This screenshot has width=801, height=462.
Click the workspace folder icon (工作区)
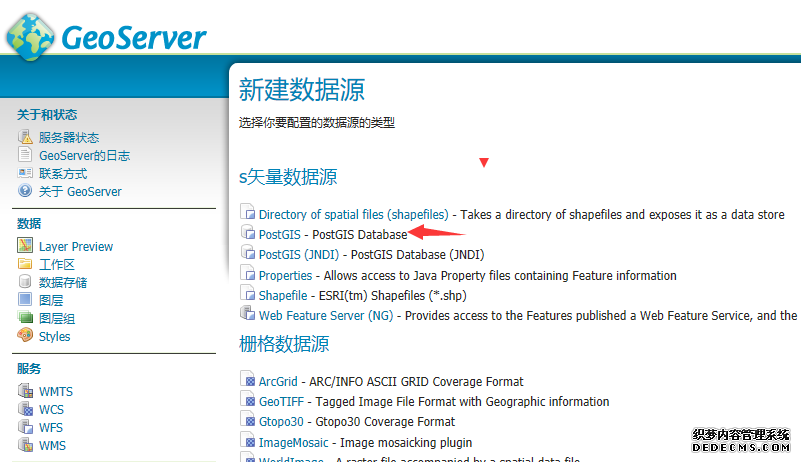coord(25,264)
